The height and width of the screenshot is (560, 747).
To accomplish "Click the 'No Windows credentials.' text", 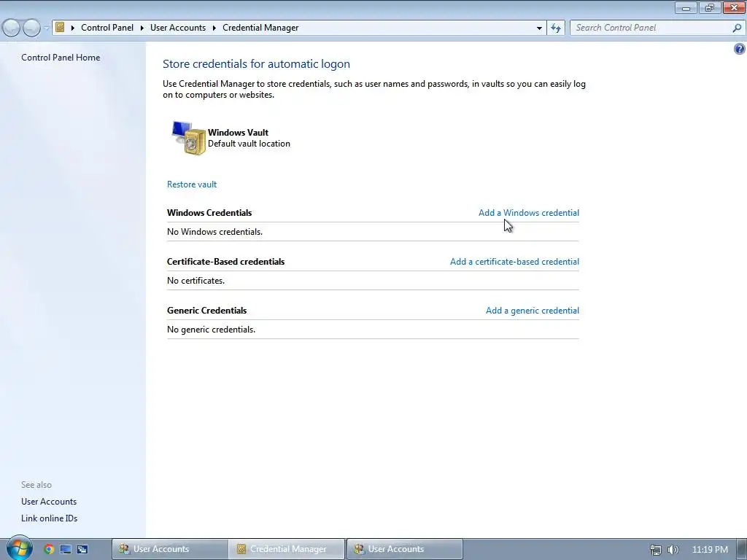I will (x=214, y=232).
